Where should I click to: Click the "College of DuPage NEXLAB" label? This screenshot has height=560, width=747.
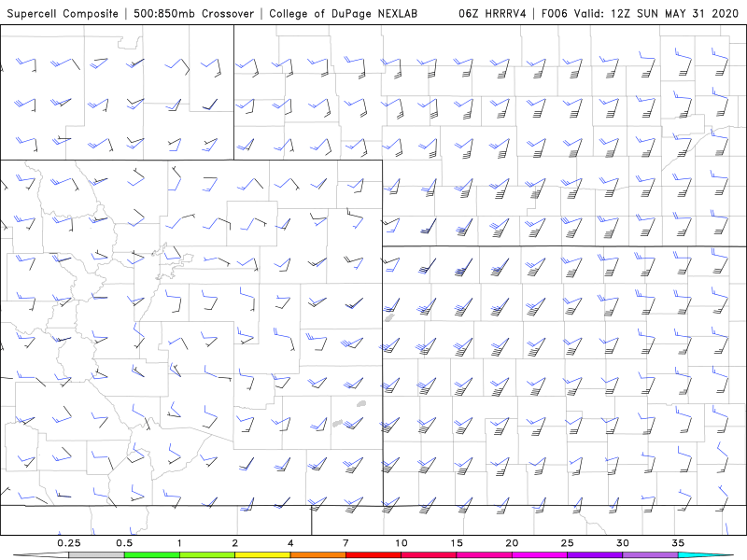(x=343, y=14)
